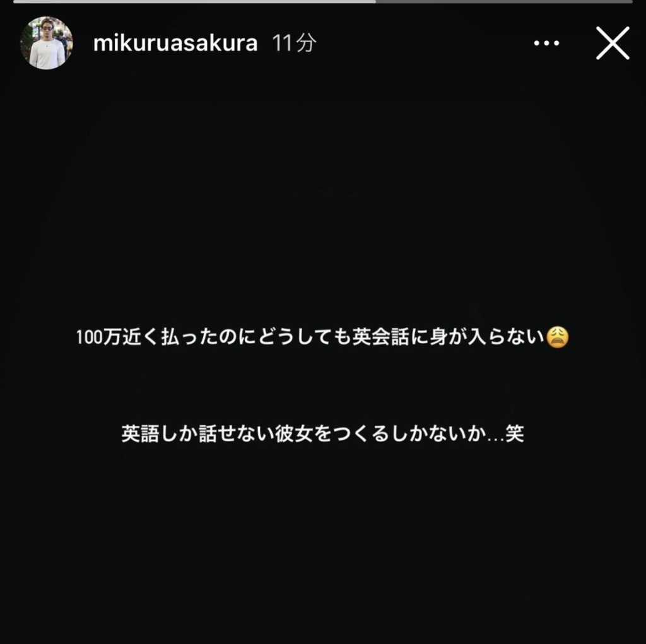Click the 100万 amount at the line start
The width and height of the screenshot is (646, 644).
point(99,337)
